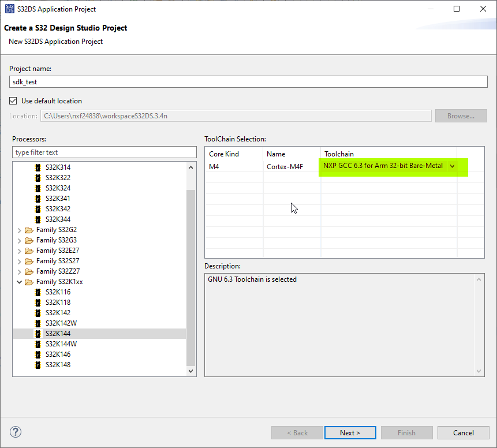Screen dimensions: 497x448
Task: Expand the Family S32E27 tree node
Action: [x=19, y=250]
